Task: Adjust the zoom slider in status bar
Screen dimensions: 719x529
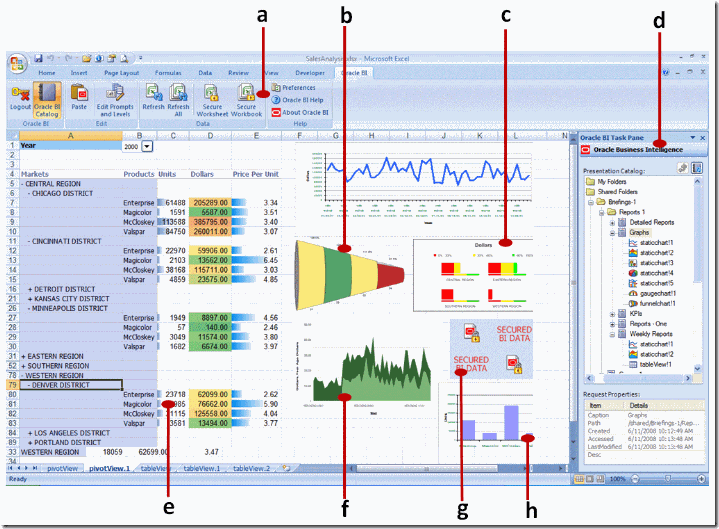Action: [668, 479]
